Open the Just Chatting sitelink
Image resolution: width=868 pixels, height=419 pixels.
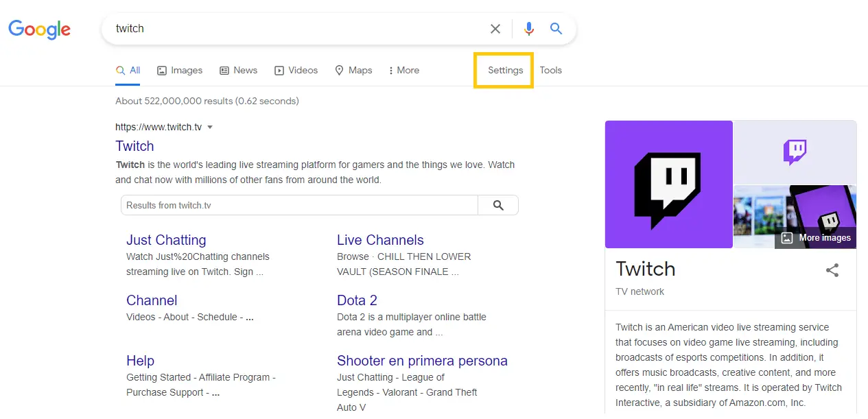point(166,240)
